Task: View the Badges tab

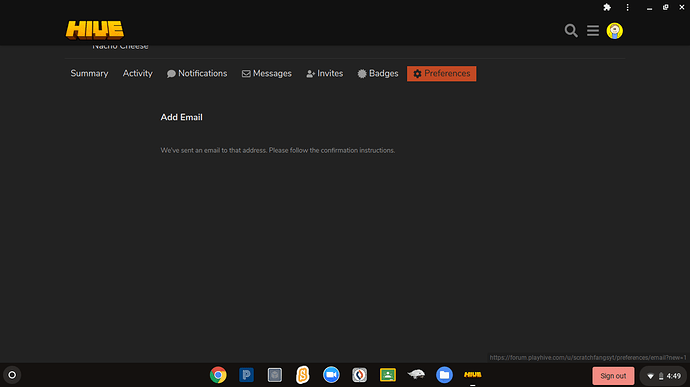Action: coord(378,74)
